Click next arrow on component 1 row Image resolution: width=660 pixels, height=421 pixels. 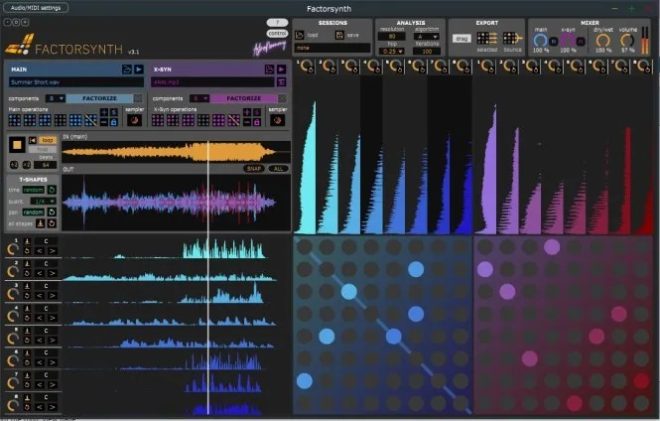point(53,251)
